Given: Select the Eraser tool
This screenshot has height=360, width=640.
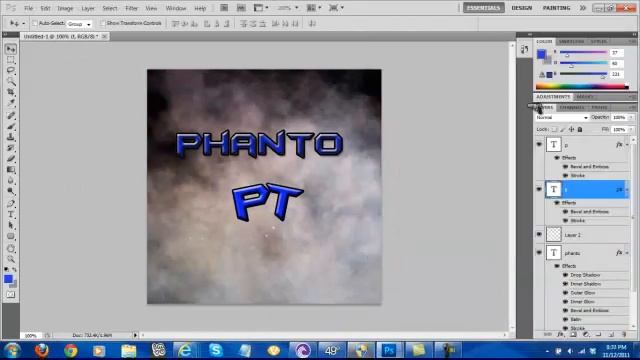Looking at the screenshot, I should [11, 158].
